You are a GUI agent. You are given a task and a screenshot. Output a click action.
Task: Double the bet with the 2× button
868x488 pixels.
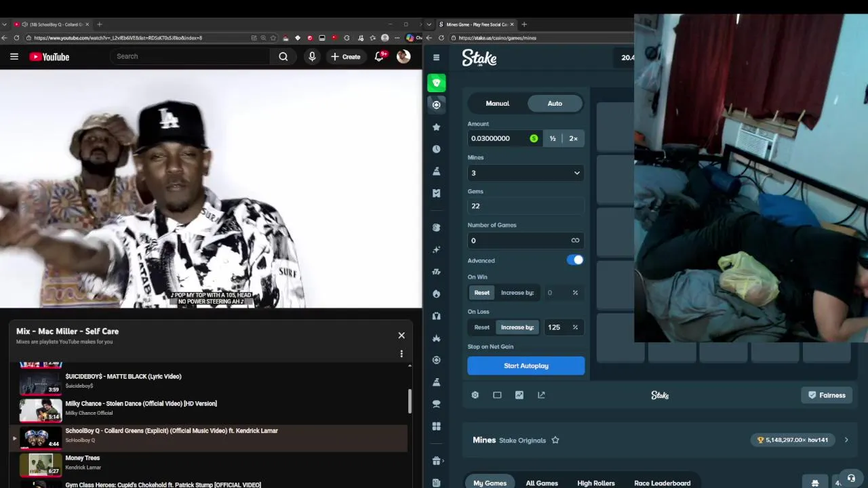[574, 138]
